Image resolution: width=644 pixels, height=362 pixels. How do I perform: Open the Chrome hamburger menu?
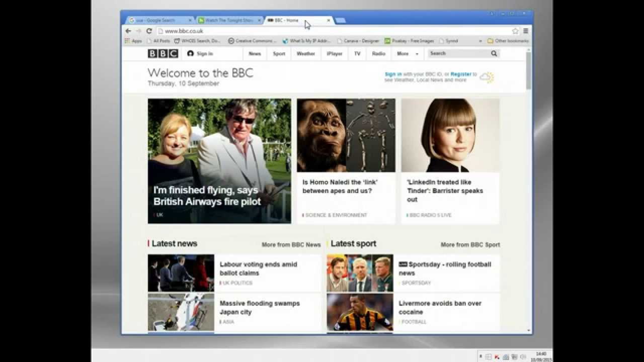tap(525, 31)
